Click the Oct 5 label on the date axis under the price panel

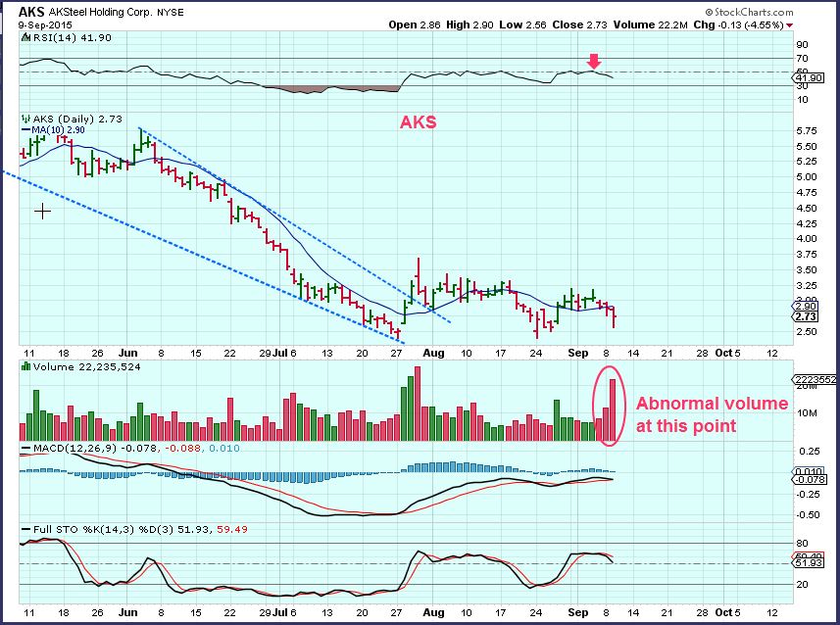727,354
